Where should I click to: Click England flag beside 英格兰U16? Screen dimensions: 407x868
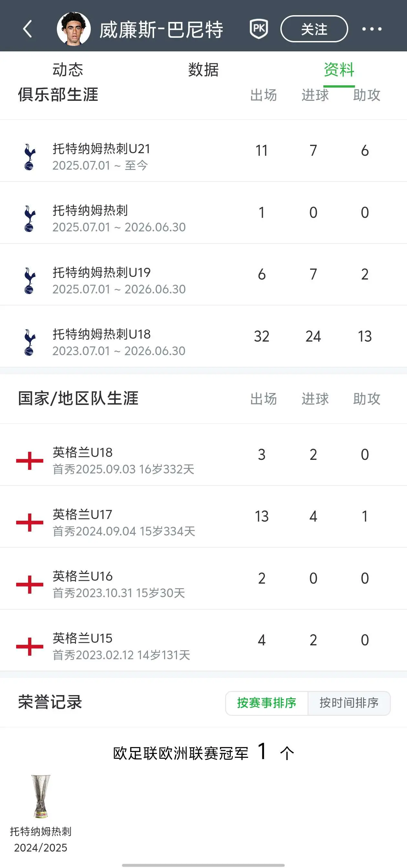click(30, 584)
